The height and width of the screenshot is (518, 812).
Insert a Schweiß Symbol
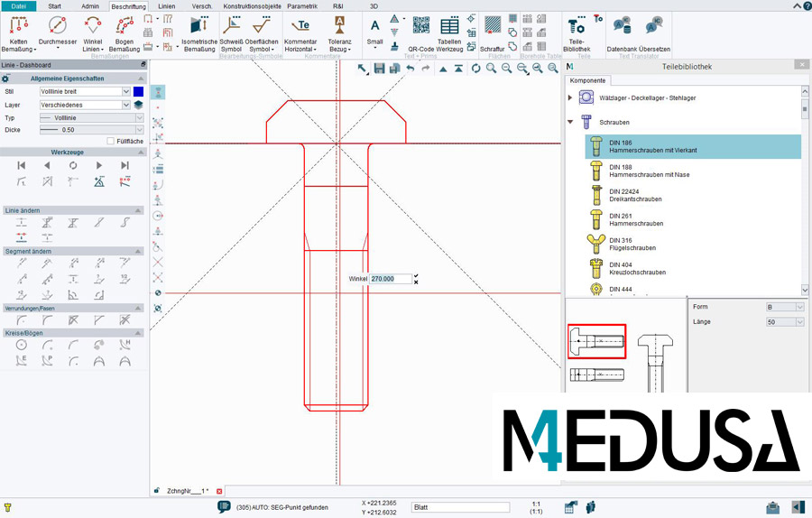(232, 33)
